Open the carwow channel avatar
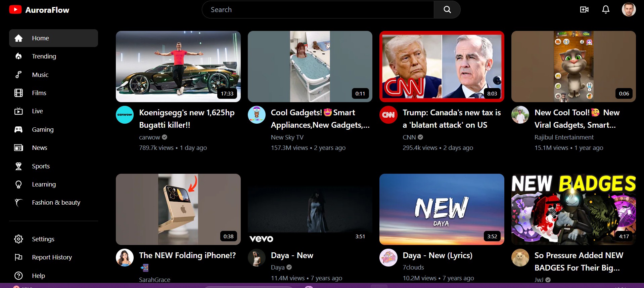644x288 pixels. point(125,115)
